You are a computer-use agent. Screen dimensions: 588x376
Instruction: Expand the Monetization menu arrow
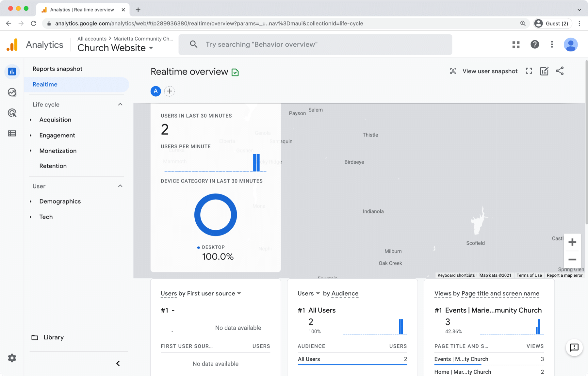pos(31,151)
